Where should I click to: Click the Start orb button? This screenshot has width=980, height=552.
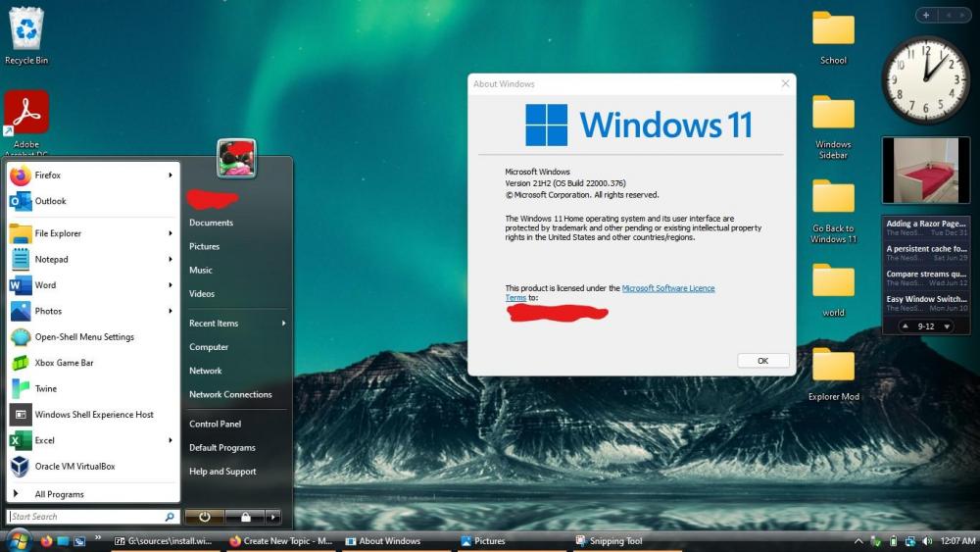point(18,540)
